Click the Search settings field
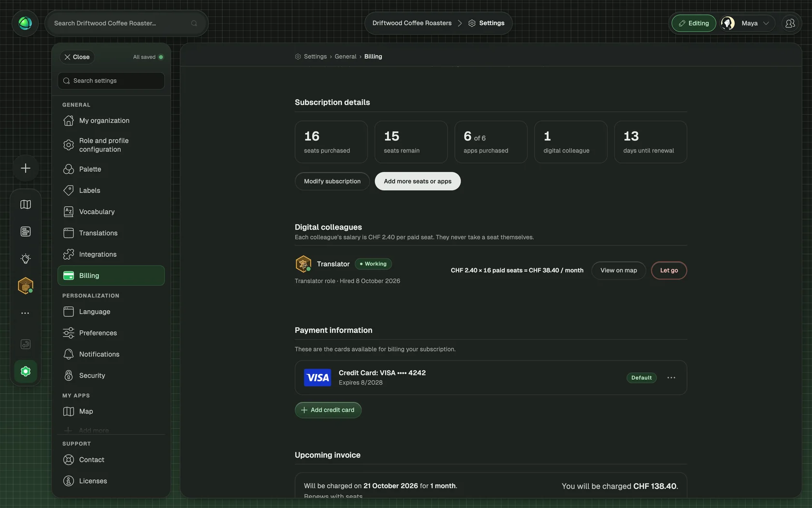 (111, 81)
